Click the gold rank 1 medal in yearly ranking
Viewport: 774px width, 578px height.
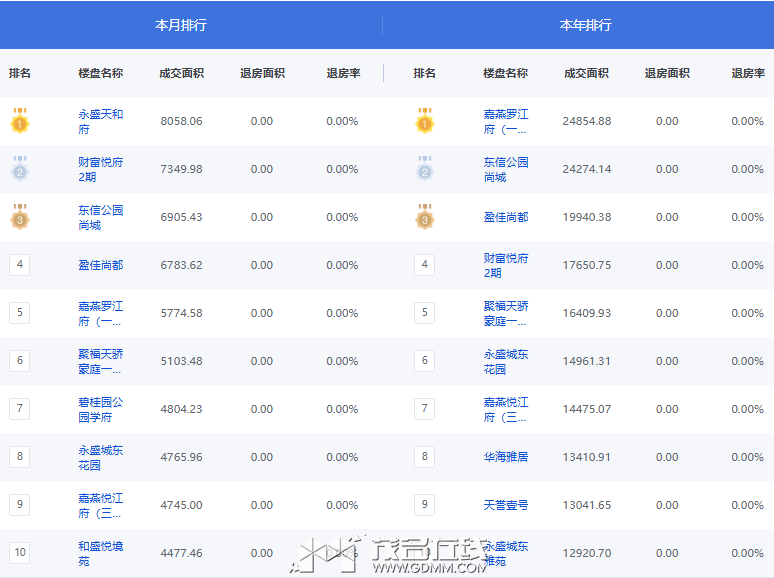(x=425, y=121)
